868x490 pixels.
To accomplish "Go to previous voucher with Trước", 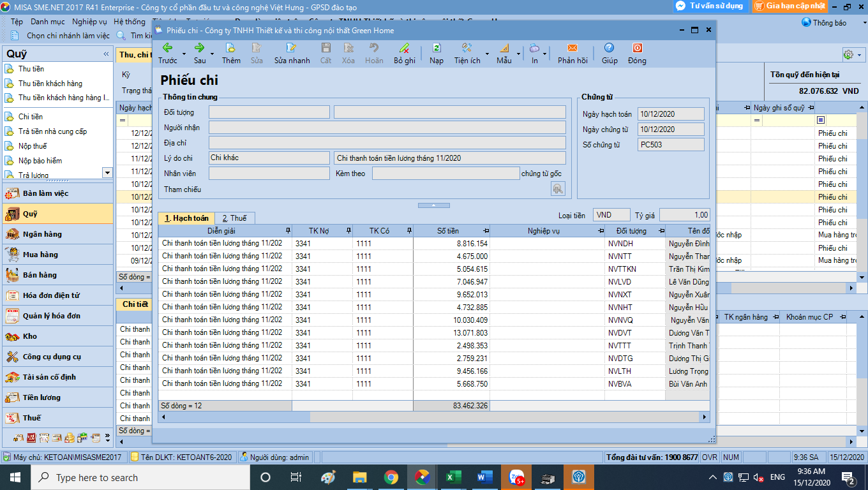I will tap(167, 53).
